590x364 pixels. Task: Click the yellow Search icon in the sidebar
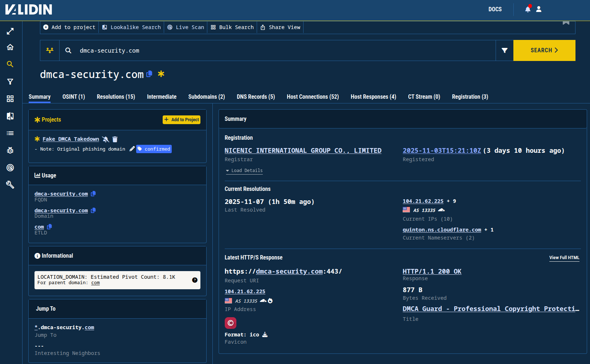coord(10,64)
